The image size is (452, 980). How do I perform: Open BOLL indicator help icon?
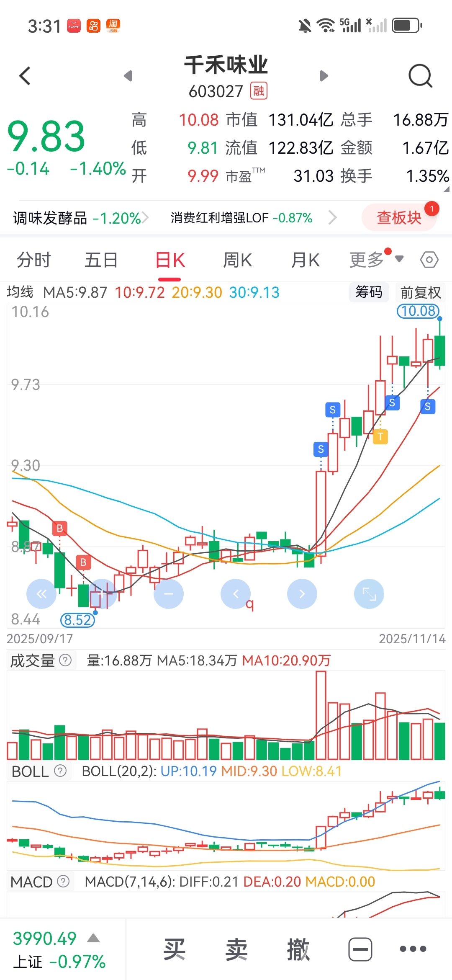point(61,771)
